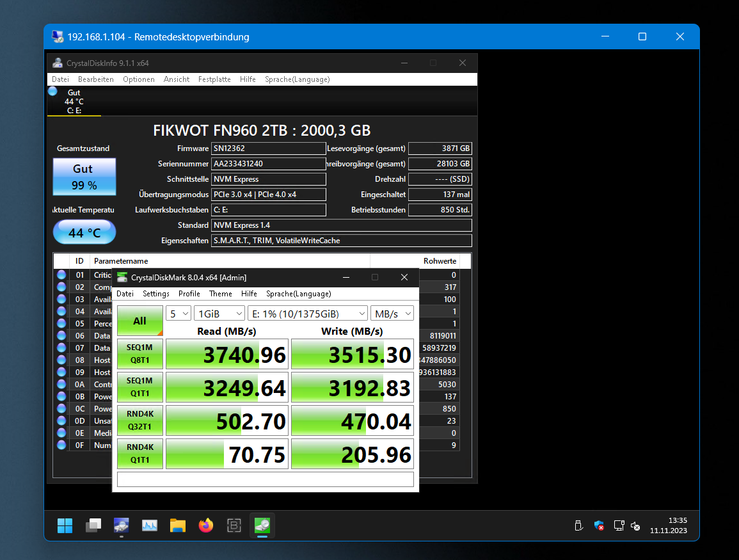Open Hilfe menu in CrystalDiskMark
This screenshot has width=739, height=560.
(x=249, y=294)
